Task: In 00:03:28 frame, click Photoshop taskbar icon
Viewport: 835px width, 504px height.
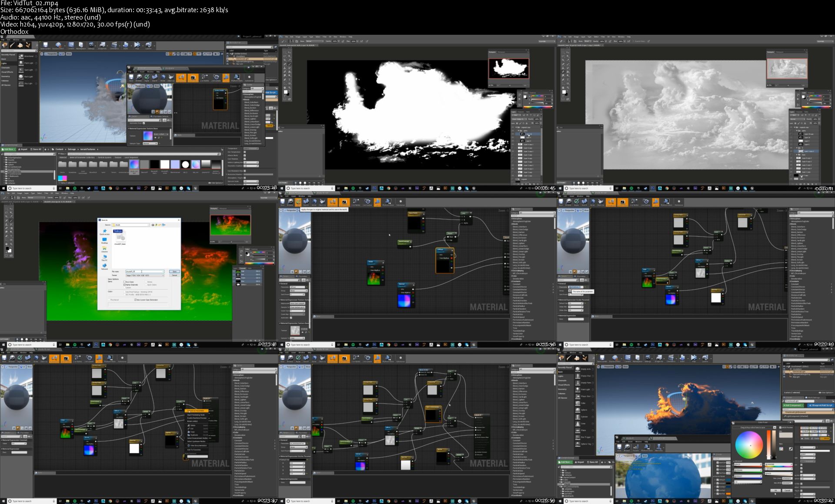Action: tap(96, 188)
